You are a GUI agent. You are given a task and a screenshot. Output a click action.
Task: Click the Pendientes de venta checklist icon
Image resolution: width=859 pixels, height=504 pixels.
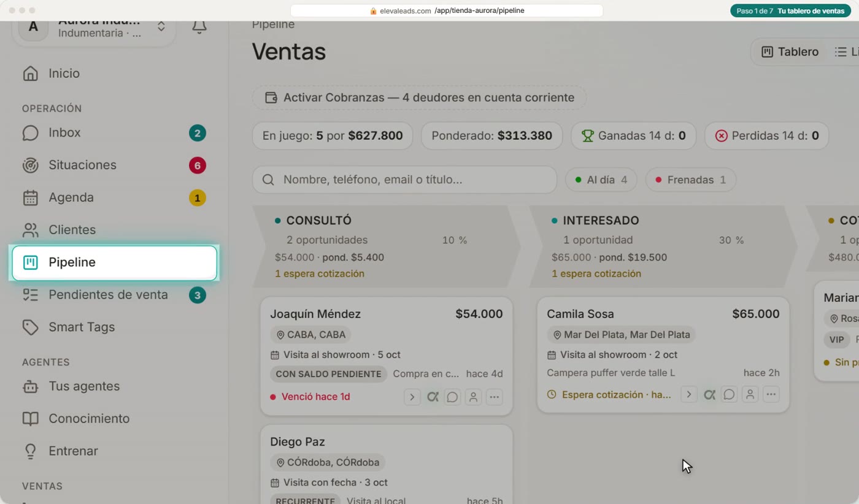pyautogui.click(x=30, y=295)
